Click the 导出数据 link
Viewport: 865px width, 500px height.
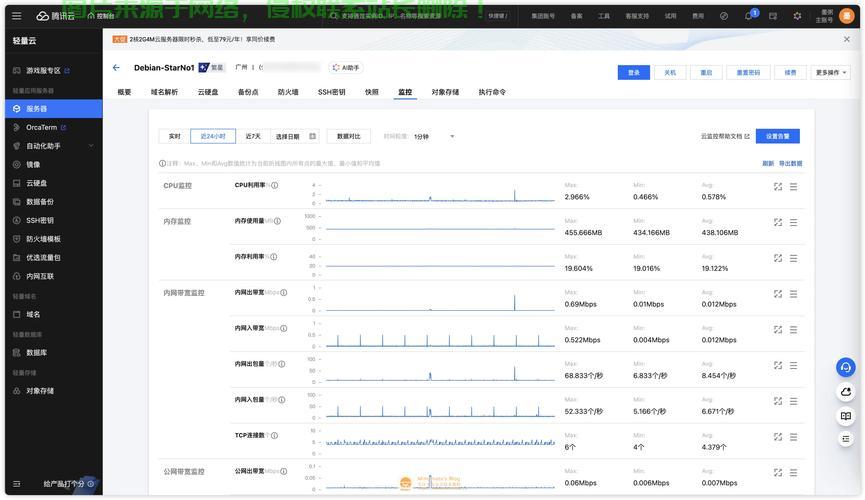point(791,163)
